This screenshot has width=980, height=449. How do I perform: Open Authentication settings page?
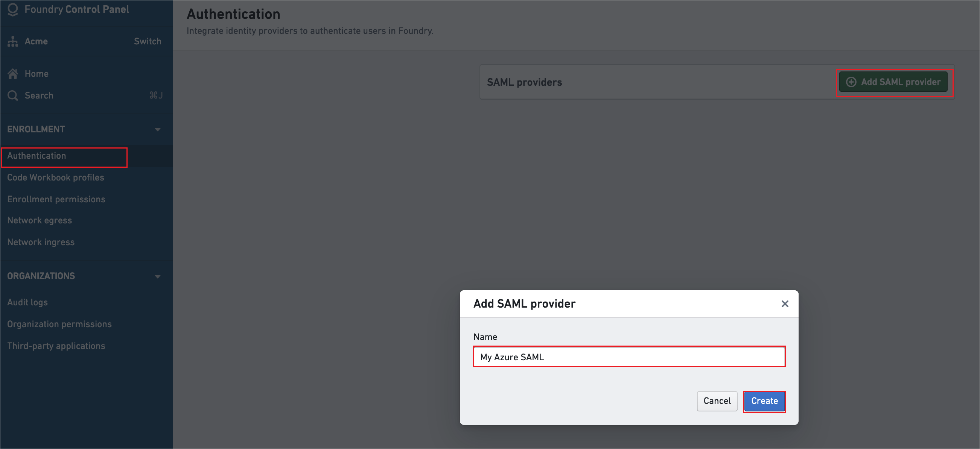(37, 155)
